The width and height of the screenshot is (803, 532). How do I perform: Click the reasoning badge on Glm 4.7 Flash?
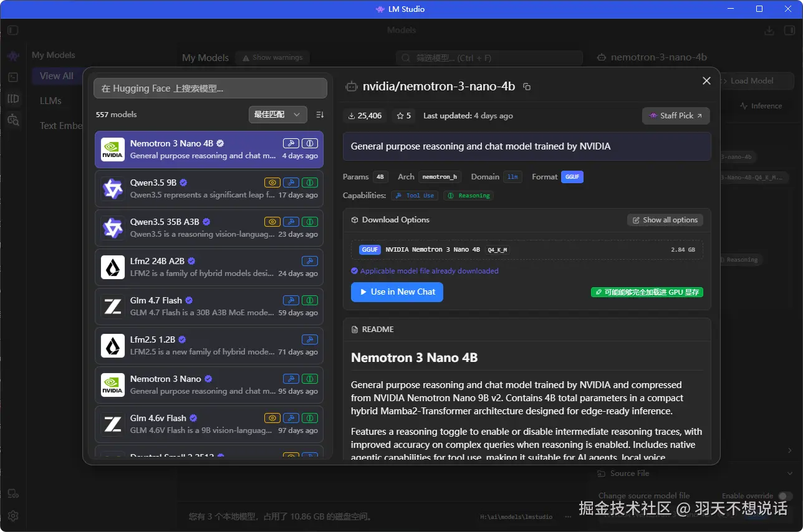(x=310, y=300)
